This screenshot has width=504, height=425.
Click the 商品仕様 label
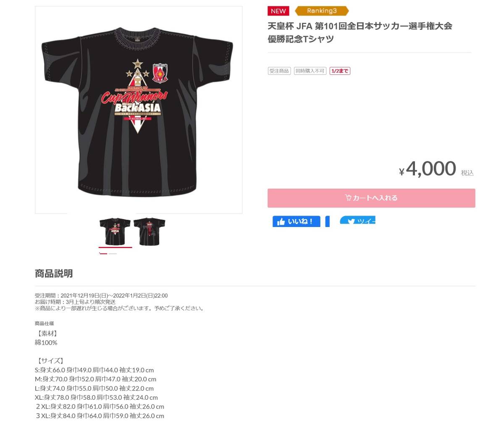(x=45, y=324)
